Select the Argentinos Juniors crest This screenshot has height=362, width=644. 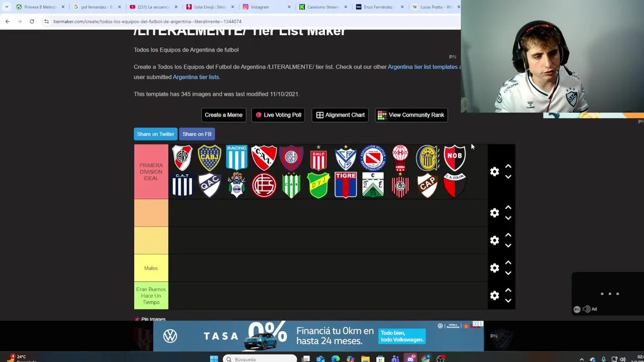[373, 158]
